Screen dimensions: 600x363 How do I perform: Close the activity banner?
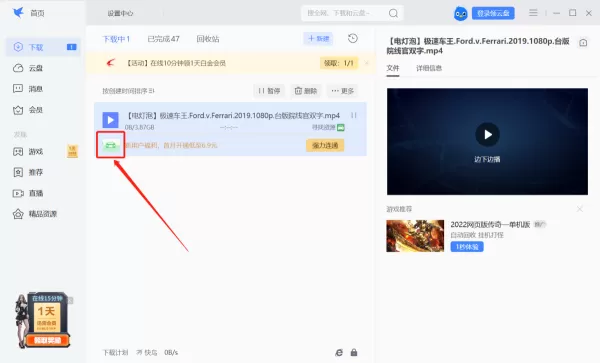pyautogui.click(x=367, y=63)
